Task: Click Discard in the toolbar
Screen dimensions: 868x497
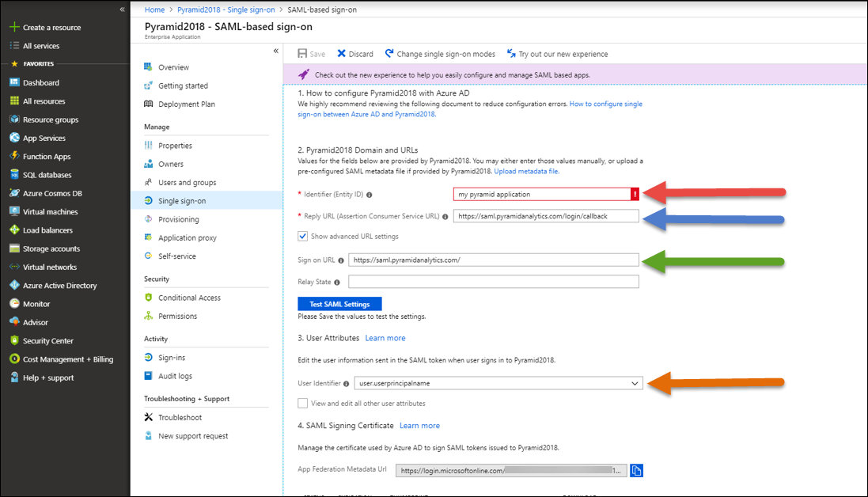Action: 355,54
